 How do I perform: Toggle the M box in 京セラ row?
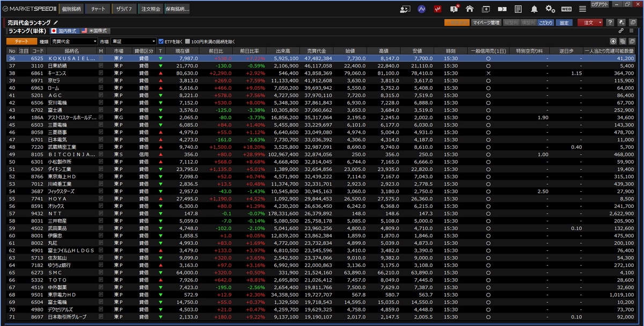[x=101, y=80]
